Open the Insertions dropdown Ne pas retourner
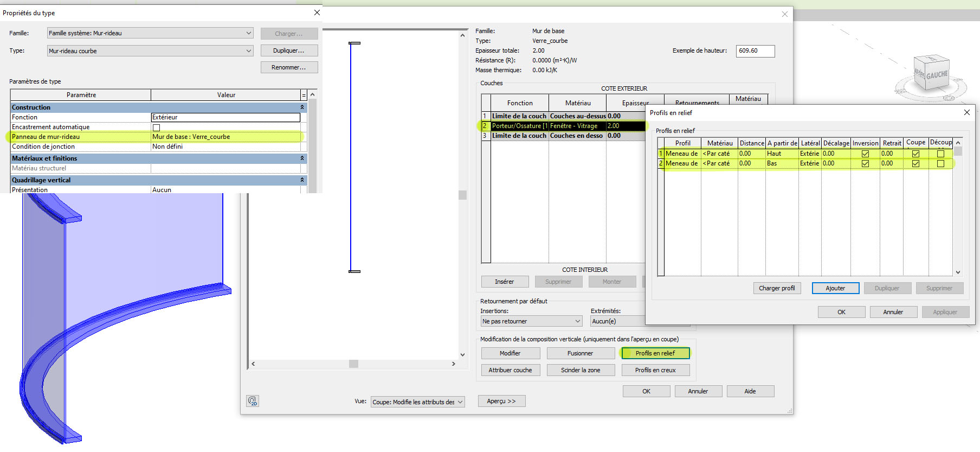 (x=531, y=321)
